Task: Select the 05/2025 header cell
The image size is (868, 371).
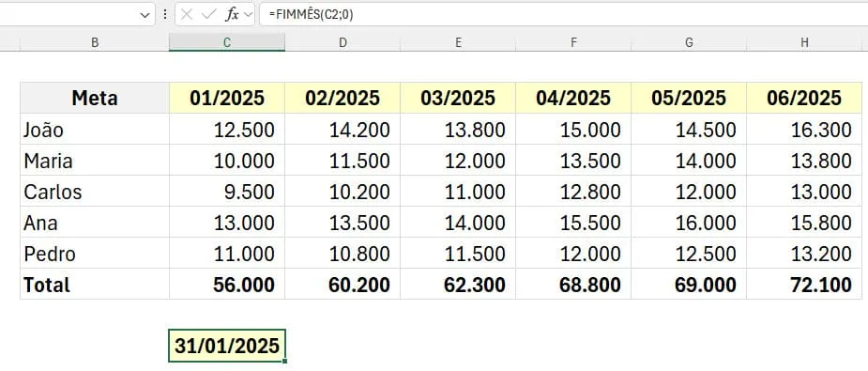Action: point(689,98)
